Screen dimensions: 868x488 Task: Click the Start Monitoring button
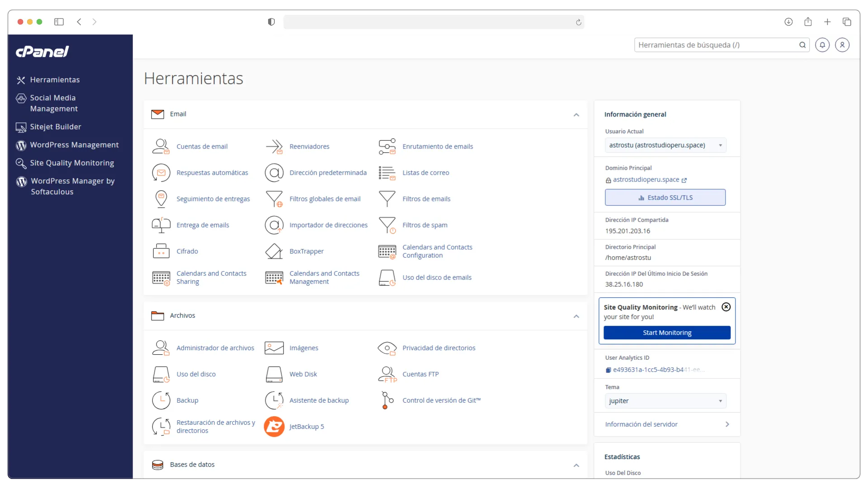click(666, 333)
